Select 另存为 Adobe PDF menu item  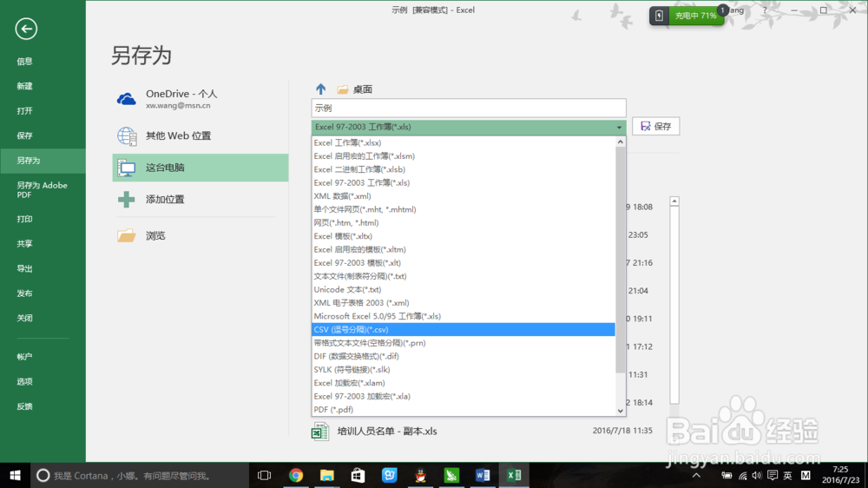tap(43, 190)
